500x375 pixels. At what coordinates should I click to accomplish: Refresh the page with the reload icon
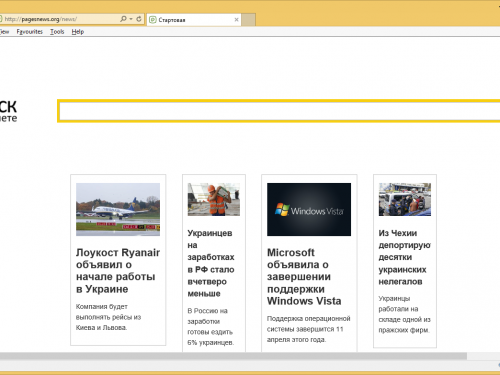coord(139,19)
